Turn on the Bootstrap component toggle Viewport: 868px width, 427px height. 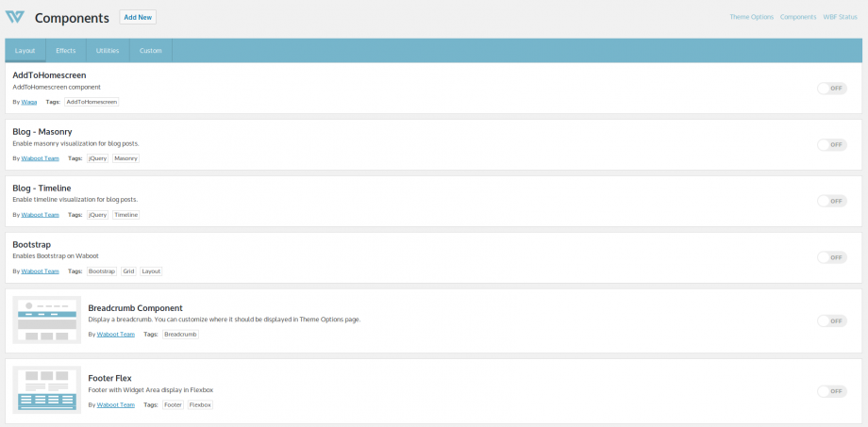tap(832, 257)
